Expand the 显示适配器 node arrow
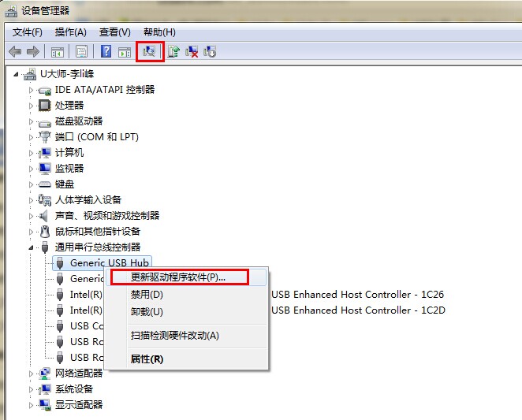This screenshot has height=420, width=522. pos(31,405)
